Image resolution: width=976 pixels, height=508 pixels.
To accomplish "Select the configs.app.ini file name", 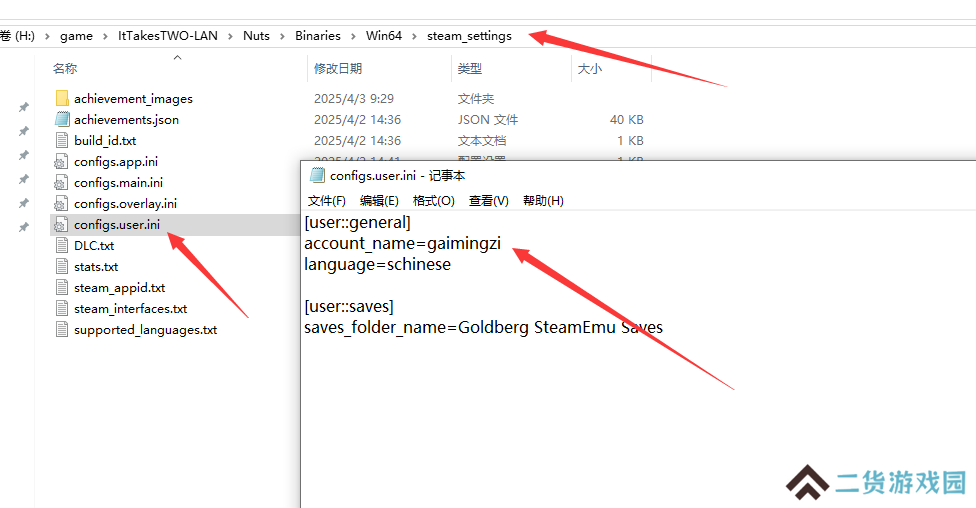I will pyautogui.click(x=116, y=162).
